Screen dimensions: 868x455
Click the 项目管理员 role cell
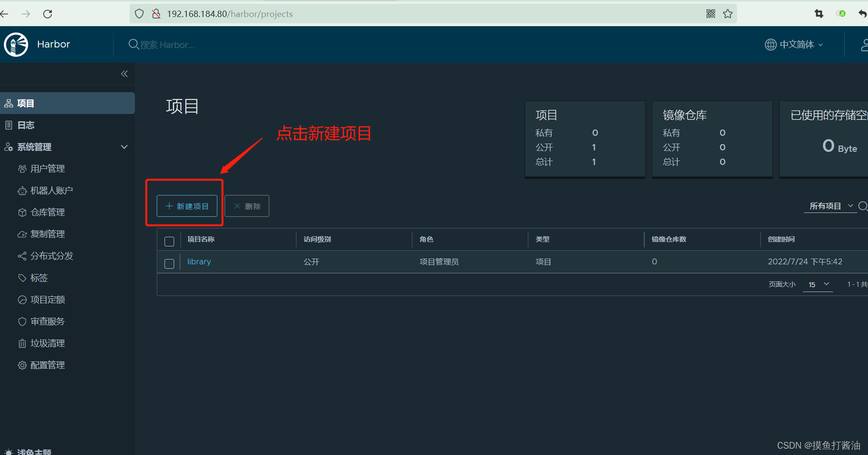click(x=439, y=262)
